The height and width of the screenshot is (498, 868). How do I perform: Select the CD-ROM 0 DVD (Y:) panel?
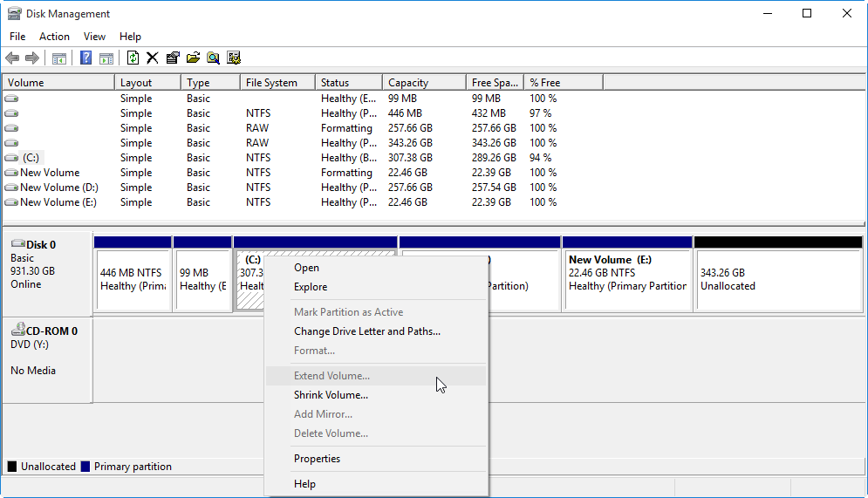[48, 359]
